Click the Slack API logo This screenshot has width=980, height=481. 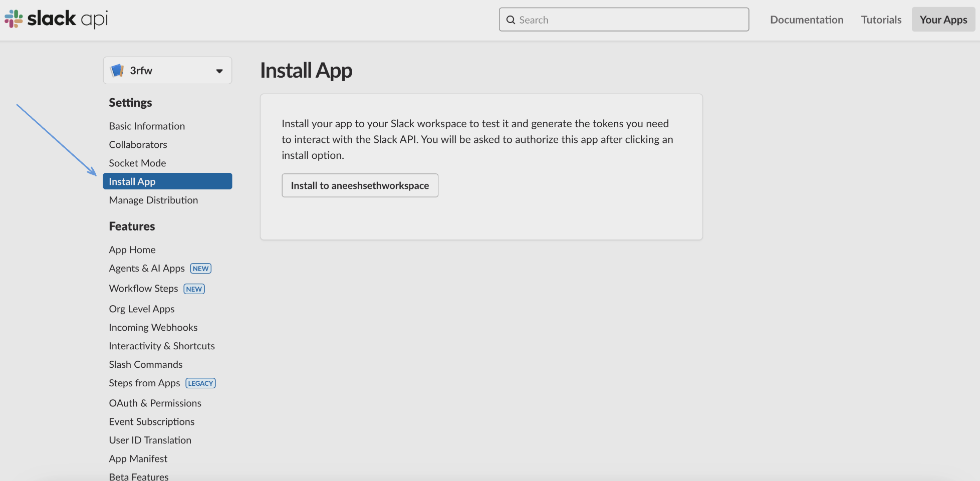[56, 19]
